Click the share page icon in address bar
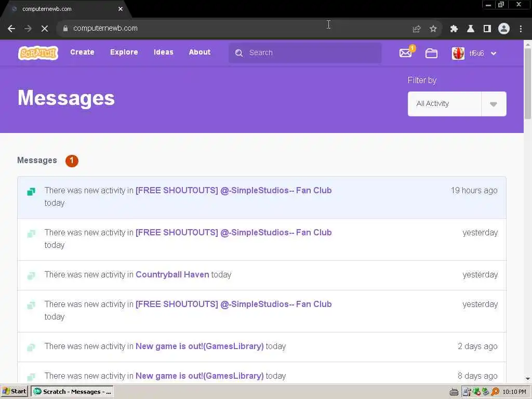Viewport: 532px width, 399px height. coord(416,29)
